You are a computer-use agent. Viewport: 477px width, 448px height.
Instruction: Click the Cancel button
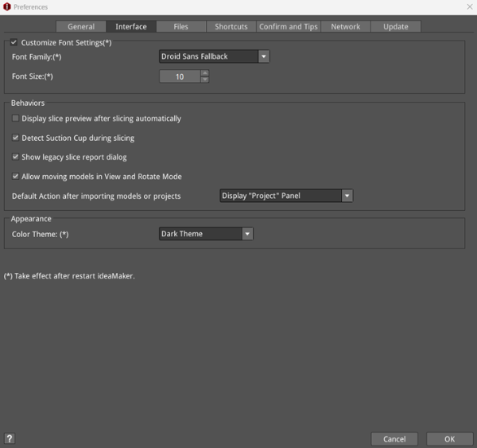click(x=394, y=439)
